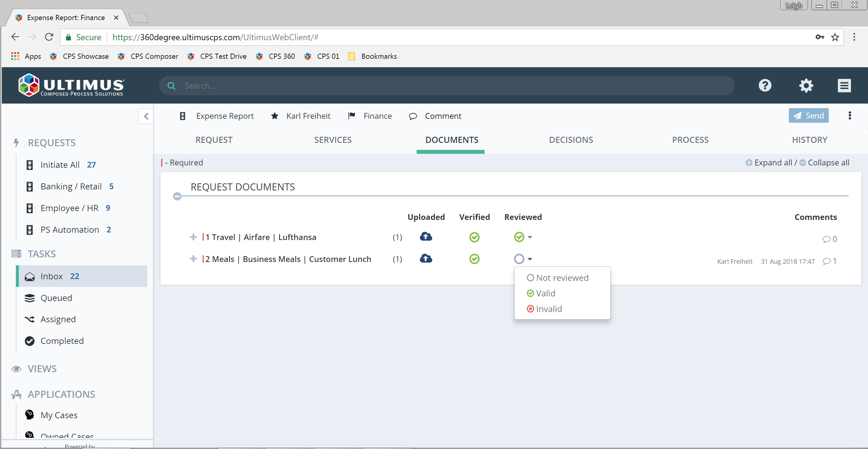Click the flag icon by Finance
868x449 pixels.
(352, 116)
